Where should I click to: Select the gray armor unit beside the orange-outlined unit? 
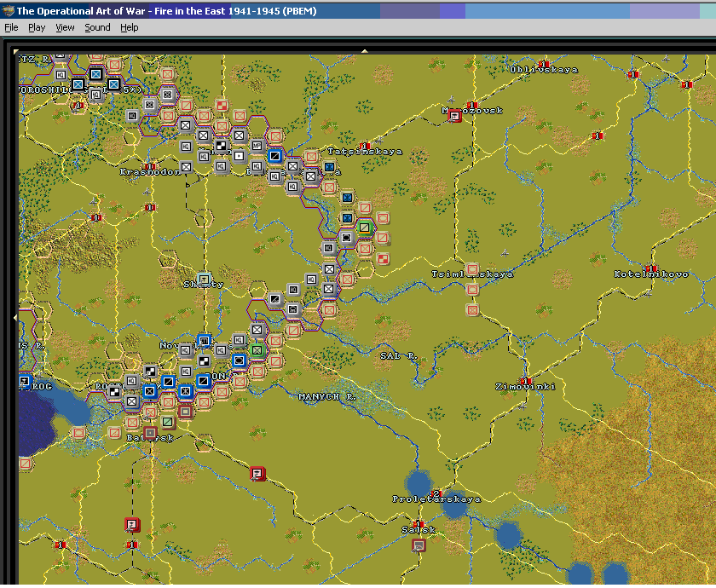point(347,238)
